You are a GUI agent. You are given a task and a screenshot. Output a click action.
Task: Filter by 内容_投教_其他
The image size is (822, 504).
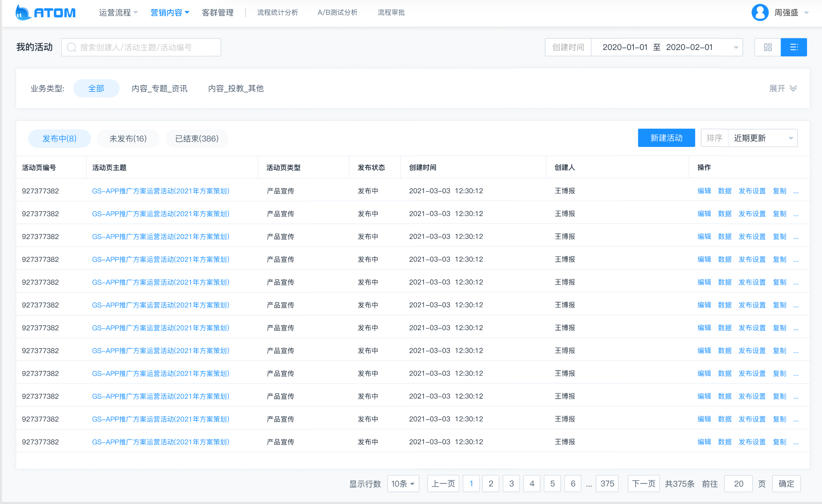point(236,88)
